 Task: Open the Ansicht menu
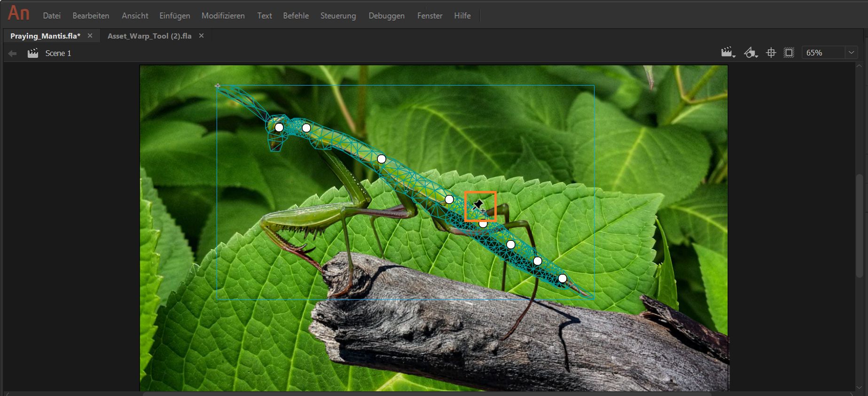point(135,16)
